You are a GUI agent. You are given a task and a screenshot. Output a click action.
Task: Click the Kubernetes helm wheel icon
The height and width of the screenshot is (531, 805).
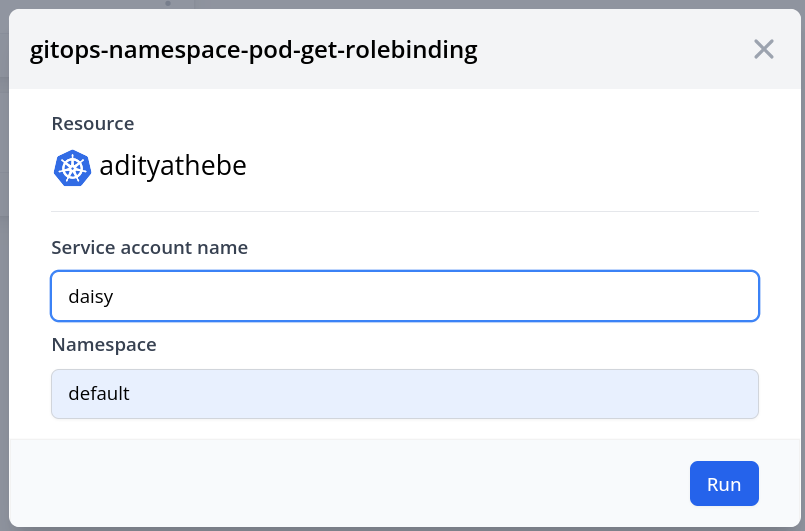[x=72, y=167]
